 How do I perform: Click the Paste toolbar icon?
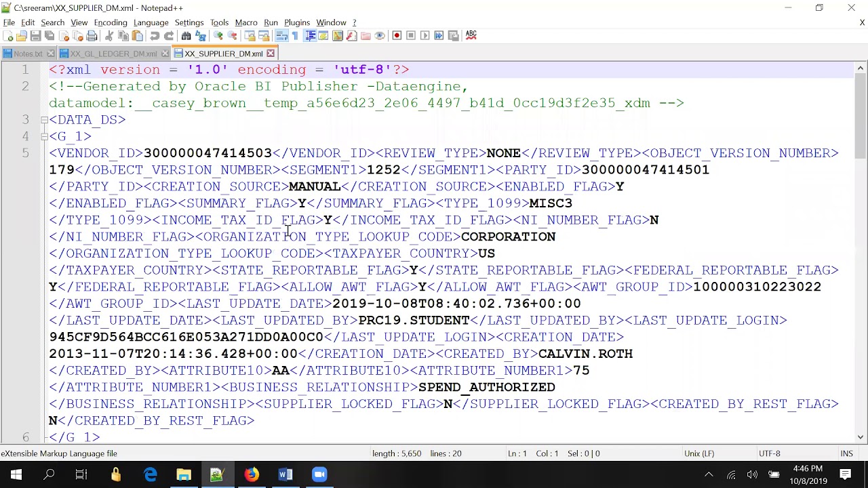point(136,35)
